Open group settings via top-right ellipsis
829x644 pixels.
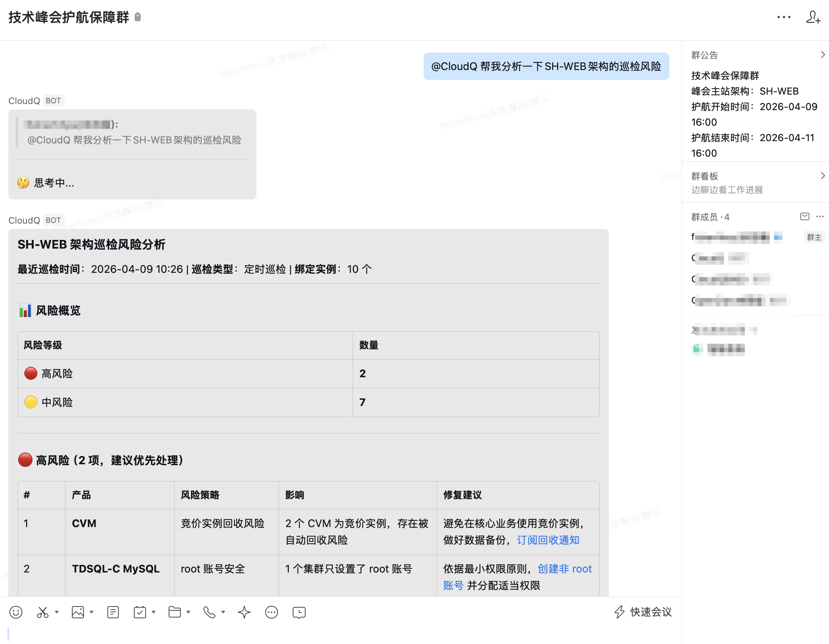(x=784, y=17)
